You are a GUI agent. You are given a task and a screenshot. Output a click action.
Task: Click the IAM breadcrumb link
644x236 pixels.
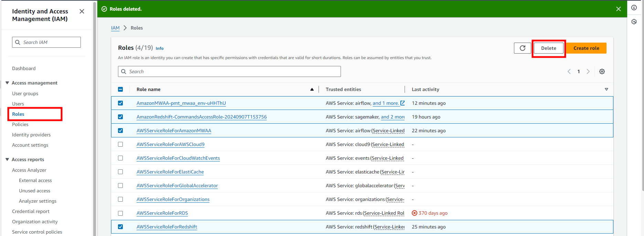pos(115,28)
